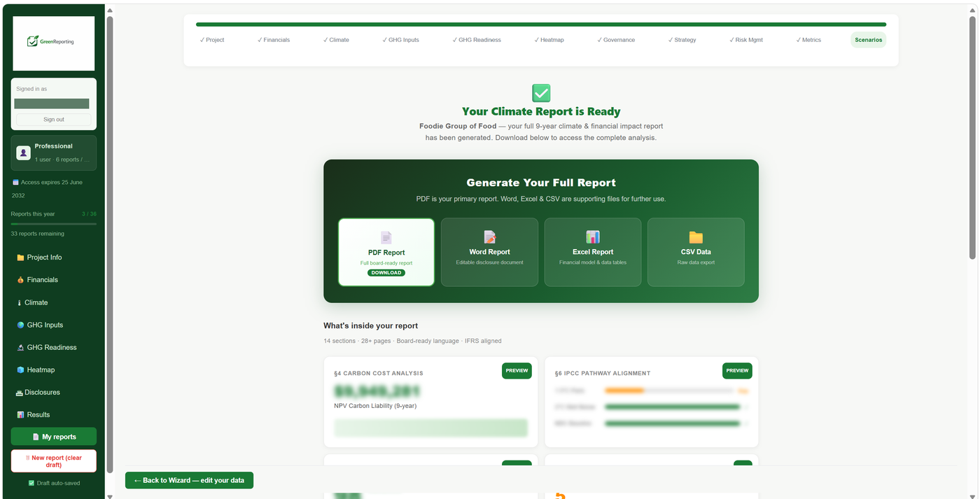Click the 'What's inside your report' heading

371,326
